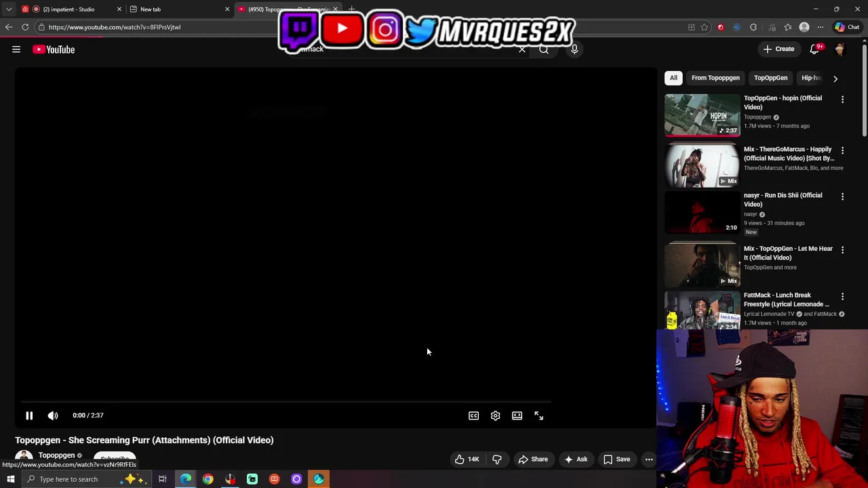Mute the video using the speaker icon

pyautogui.click(x=53, y=415)
